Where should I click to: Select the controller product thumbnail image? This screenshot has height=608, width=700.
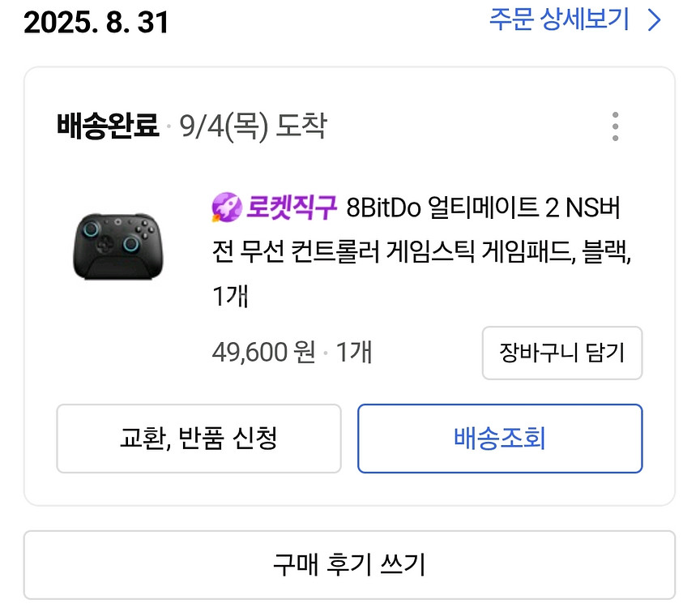[119, 245]
